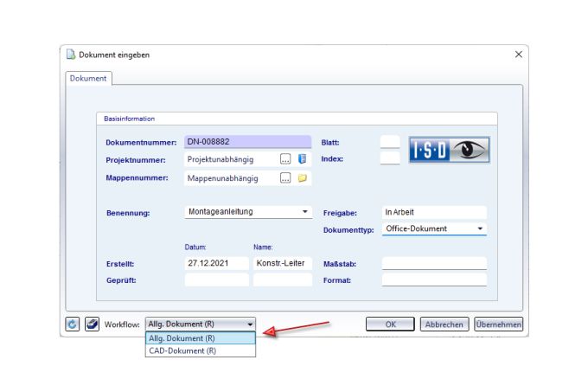
Task: Open the browse button for Mappennummer
Action: pos(285,178)
